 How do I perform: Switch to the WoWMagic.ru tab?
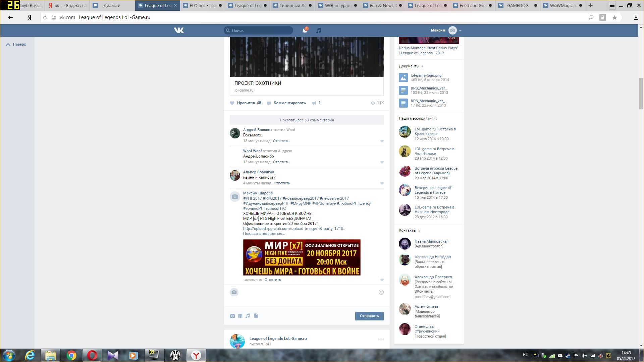pyautogui.click(x=563, y=5)
